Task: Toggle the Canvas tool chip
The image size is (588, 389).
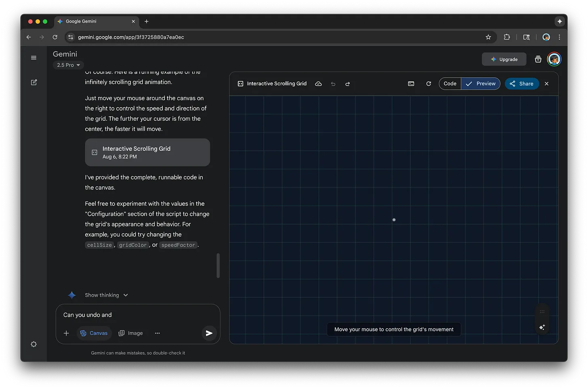Action: pyautogui.click(x=94, y=333)
